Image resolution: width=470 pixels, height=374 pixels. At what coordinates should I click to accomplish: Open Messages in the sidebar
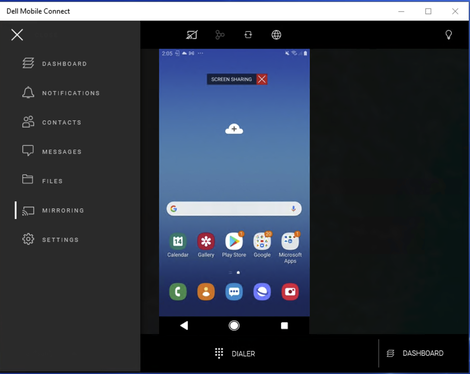click(52, 152)
